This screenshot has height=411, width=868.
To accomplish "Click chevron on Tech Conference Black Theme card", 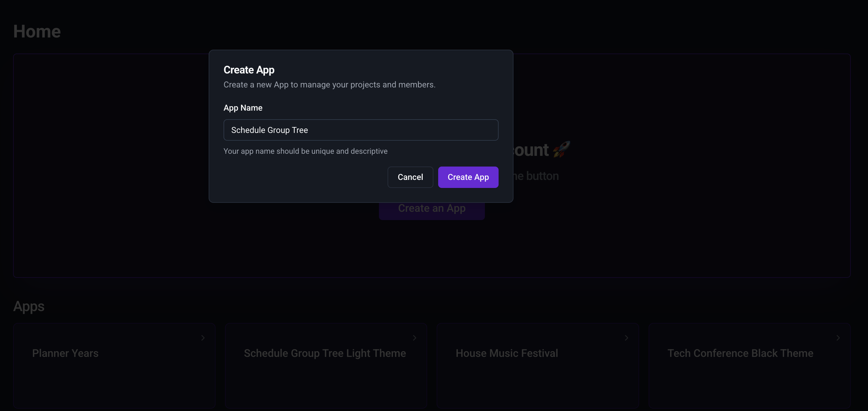I will tap(838, 338).
